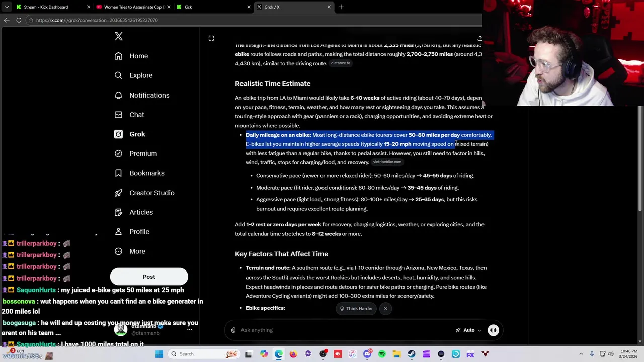
Task: Click the Profile person icon
Action: tap(118, 232)
